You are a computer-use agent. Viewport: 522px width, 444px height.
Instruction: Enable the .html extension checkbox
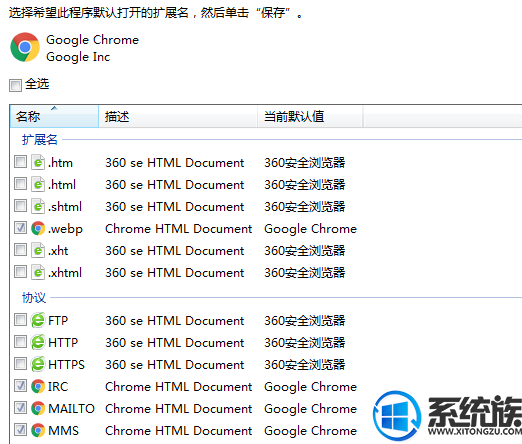pos(20,184)
